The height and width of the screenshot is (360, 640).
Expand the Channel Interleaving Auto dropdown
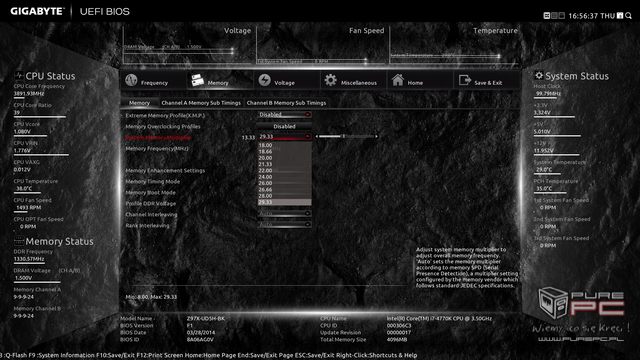tap(284, 213)
